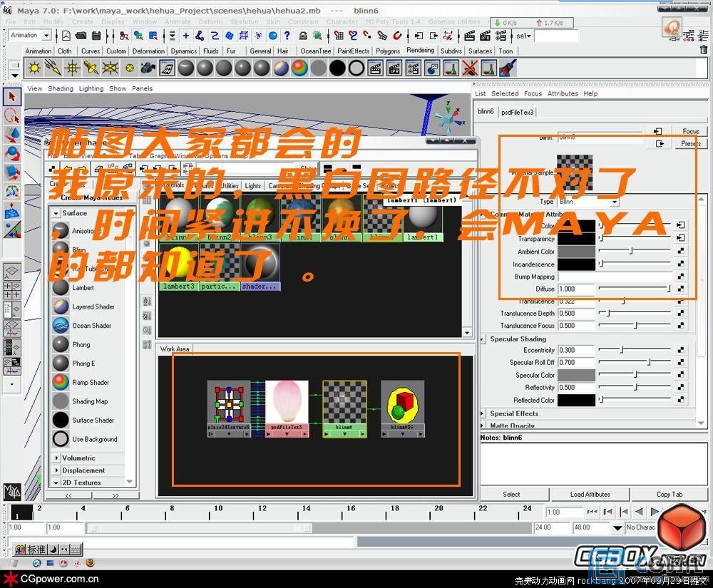Screen dimensions: 713x588
Task: Choose the Soft Modification tool
Action: [x=12, y=211]
